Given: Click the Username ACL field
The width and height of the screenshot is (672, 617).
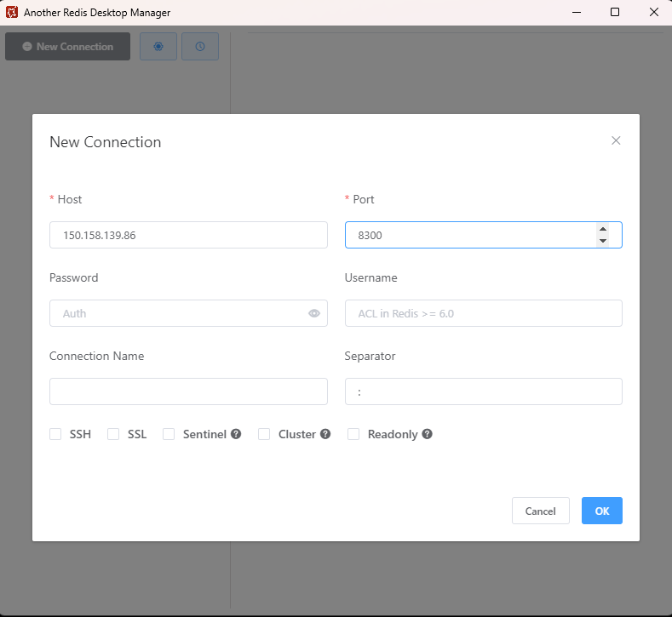Looking at the screenshot, I should (x=484, y=313).
